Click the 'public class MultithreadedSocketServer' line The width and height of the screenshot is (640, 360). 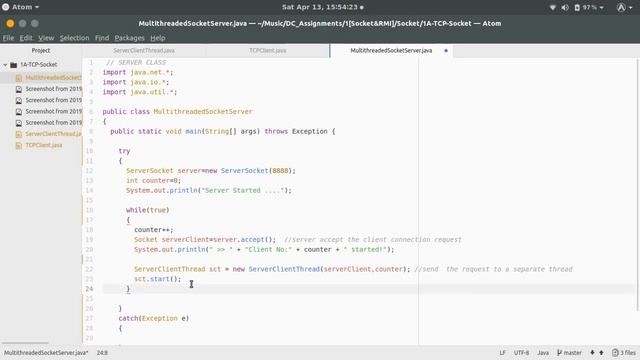coord(177,111)
